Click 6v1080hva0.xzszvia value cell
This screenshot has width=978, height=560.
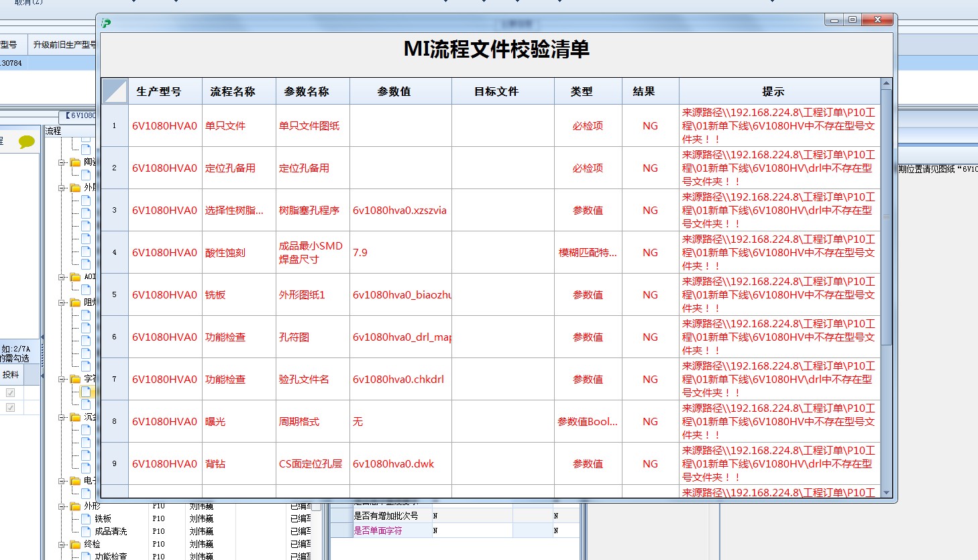tap(400, 210)
